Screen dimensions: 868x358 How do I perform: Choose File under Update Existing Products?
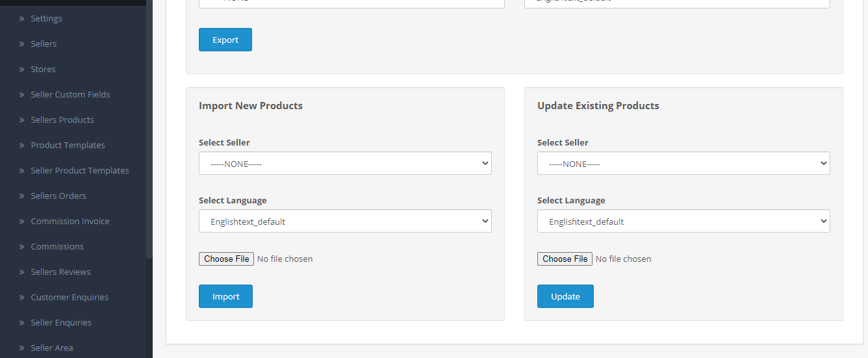(565, 259)
